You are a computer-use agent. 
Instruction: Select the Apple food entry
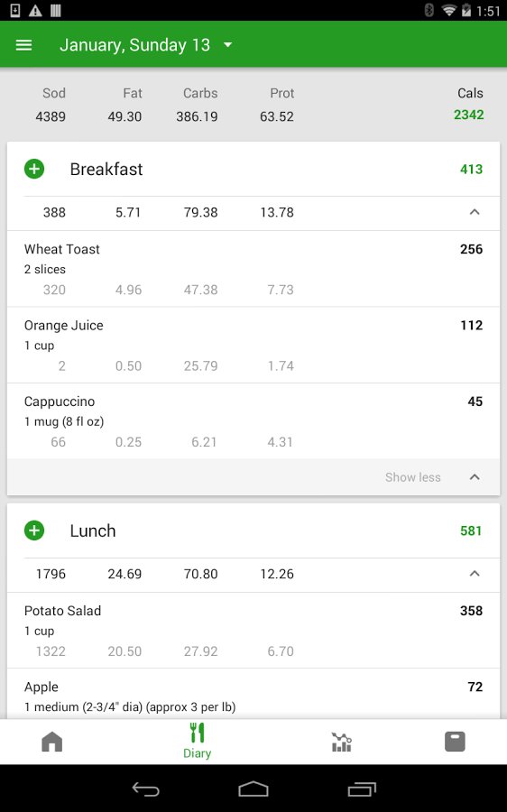[253, 694]
